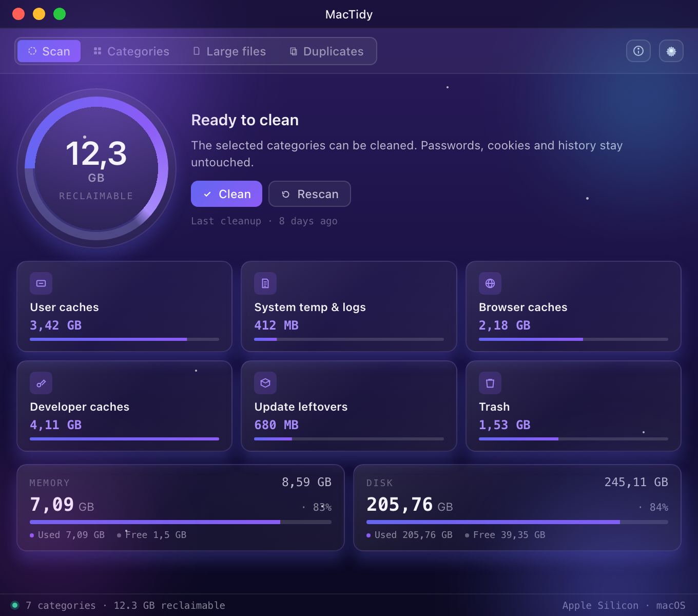Click the '8,59 GB' total memory value
The image size is (698, 616).
pos(306,482)
